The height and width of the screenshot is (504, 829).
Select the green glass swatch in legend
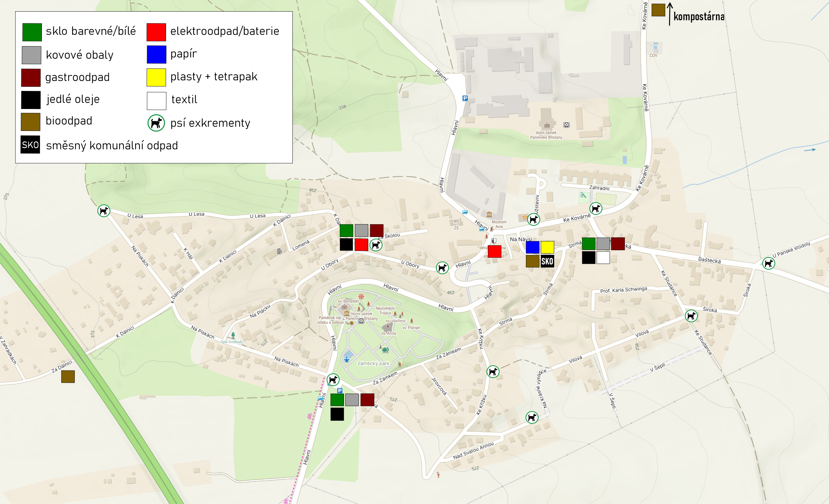click(32, 32)
